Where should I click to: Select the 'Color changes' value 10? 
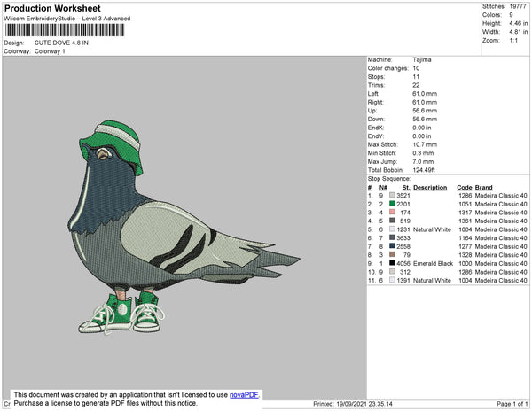[416, 68]
